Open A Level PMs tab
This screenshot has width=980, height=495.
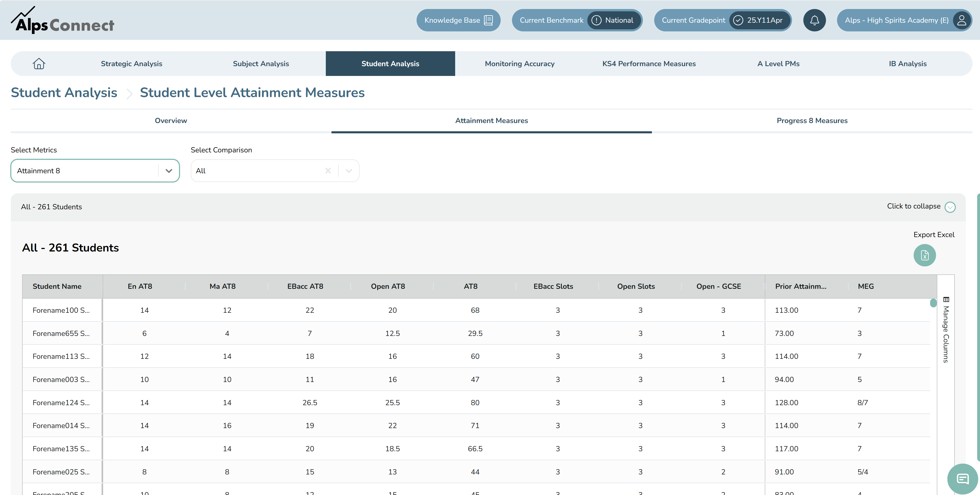tap(778, 64)
